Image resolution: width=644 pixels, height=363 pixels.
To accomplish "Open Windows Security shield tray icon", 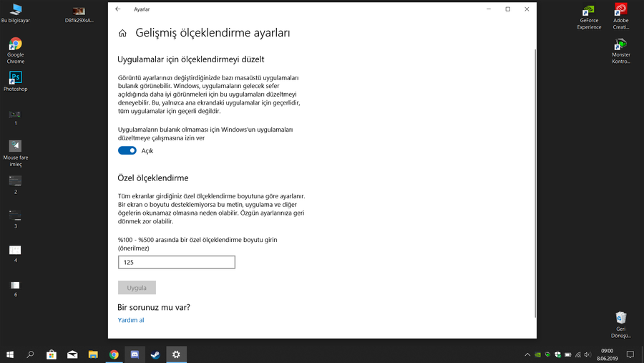I will click(x=557, y=354).
